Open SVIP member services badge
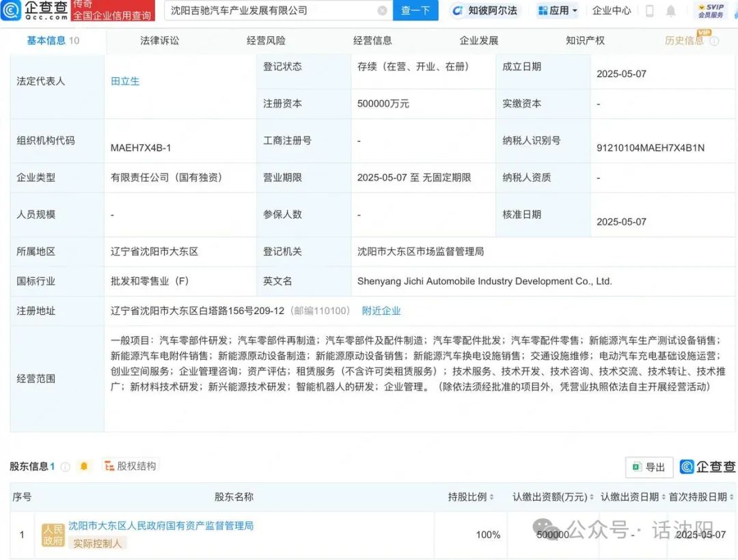This screenshot has height=560, width=738. [x=711, y=10]
